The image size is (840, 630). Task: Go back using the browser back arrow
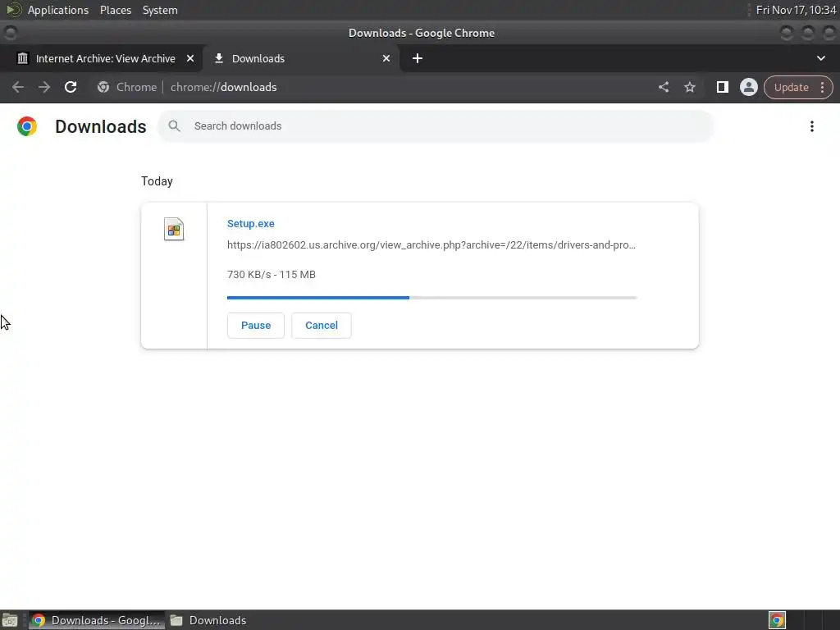click(18, 87)
